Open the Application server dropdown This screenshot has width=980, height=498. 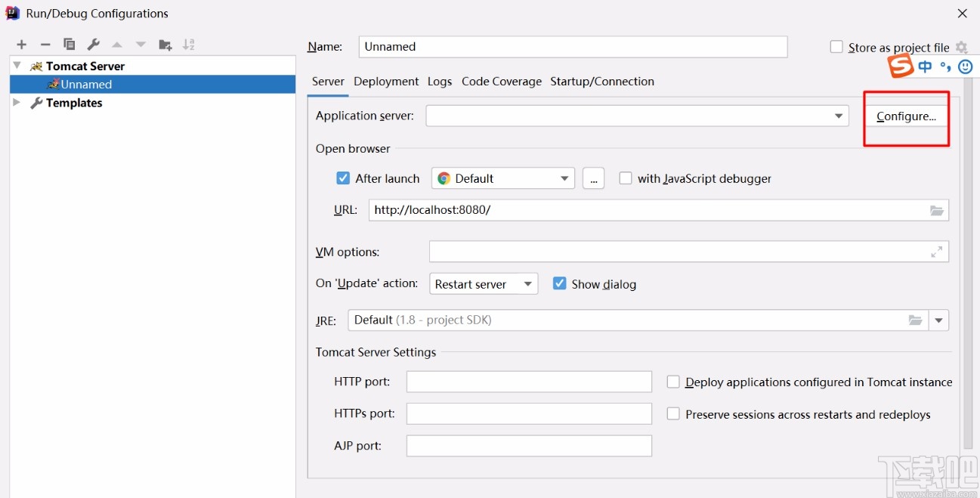(x=839, y=116)
